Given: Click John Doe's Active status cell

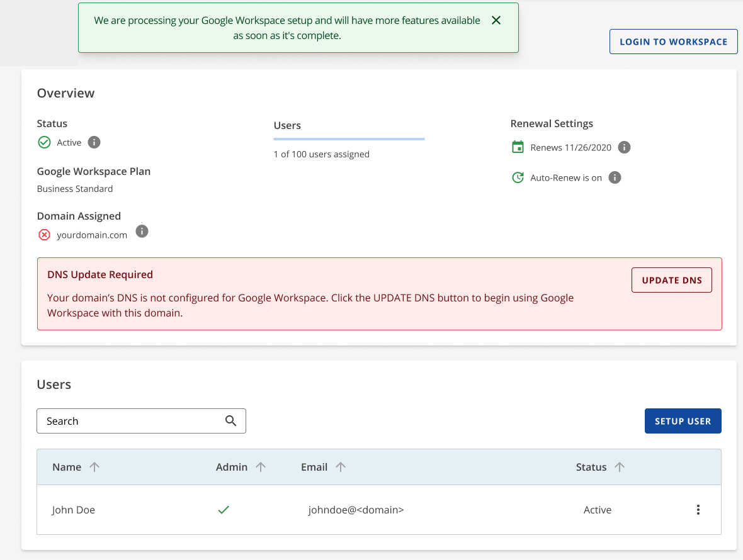Looking at the screenshot, I should point(598,510).
